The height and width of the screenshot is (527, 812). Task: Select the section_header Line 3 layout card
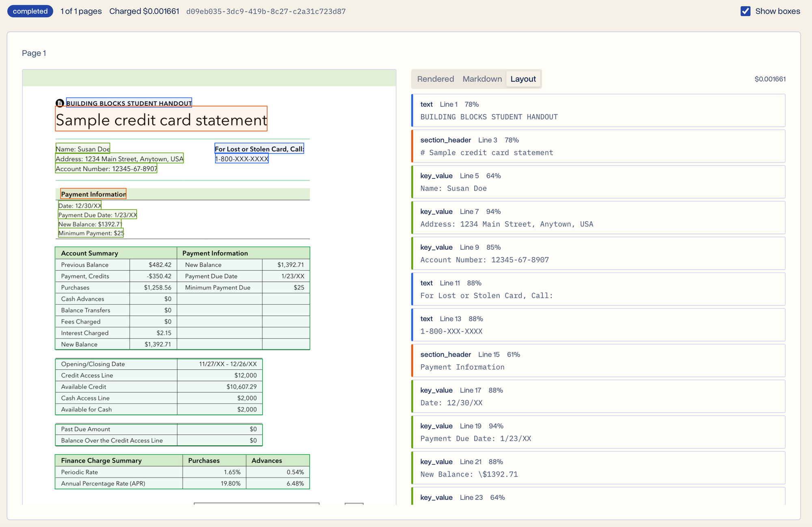[598, 146]
